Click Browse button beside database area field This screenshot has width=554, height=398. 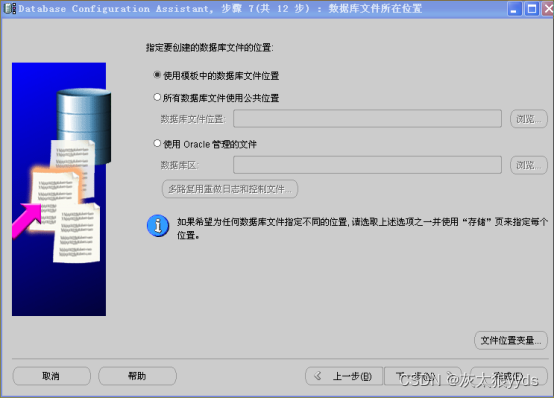click(x=529, y=165)
